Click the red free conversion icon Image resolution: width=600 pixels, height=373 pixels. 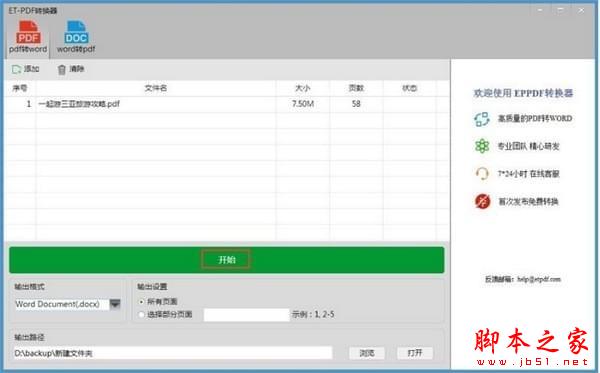pyautogui.click(x=482, y=201)
